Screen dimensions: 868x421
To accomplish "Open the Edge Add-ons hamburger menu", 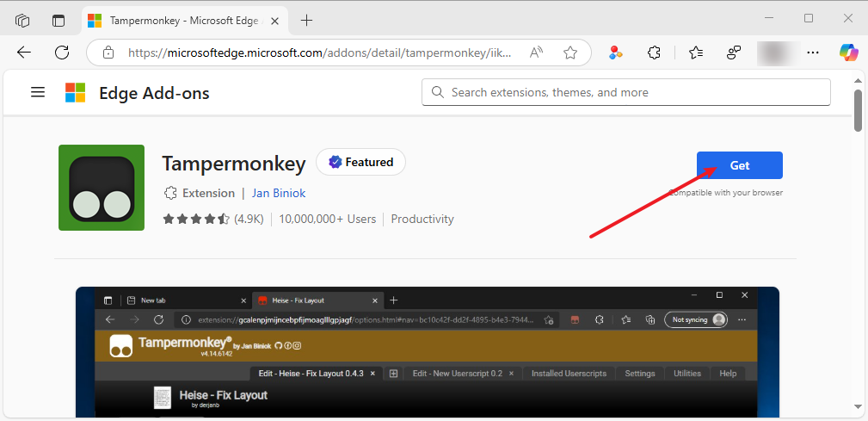I will coord(38,92).
